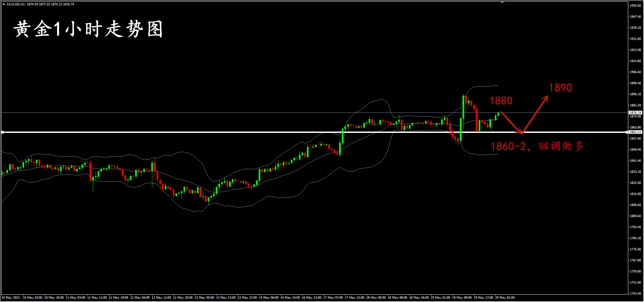Click the 1914.80 price scale label
Screen dimensions: 644x302
coord(635,61)
